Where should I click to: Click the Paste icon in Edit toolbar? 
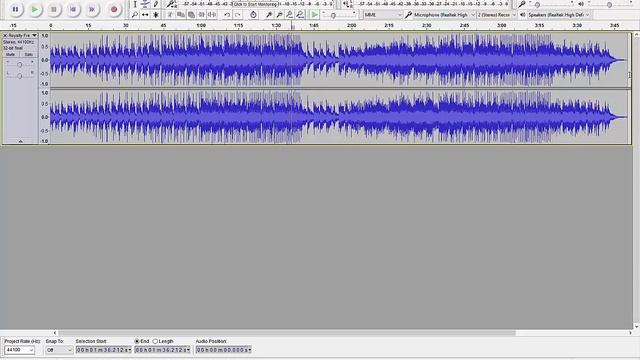pyautogui.click(x=191, y=15)
